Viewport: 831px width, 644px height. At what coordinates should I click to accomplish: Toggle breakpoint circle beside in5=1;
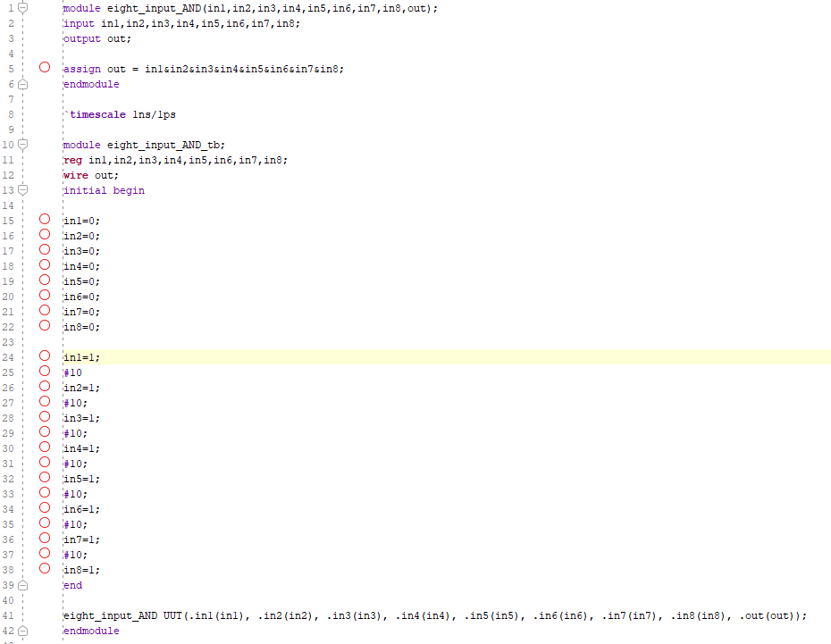(x=45, y=477)
